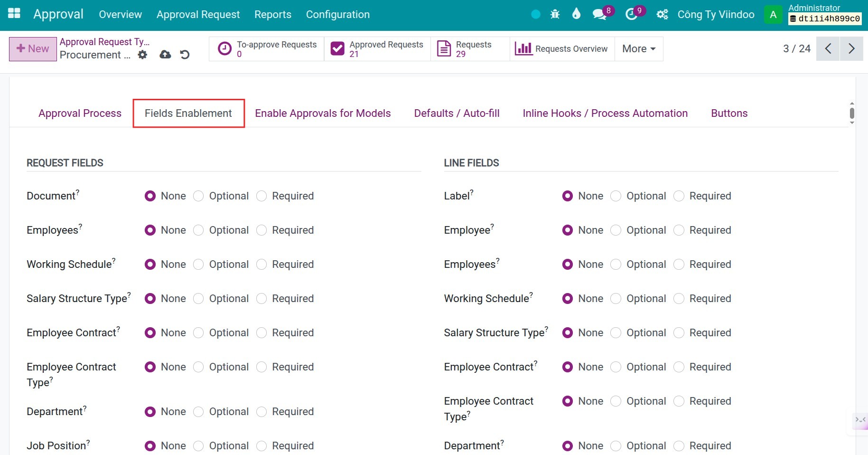Activate the debug bug icon

(554, 14)
